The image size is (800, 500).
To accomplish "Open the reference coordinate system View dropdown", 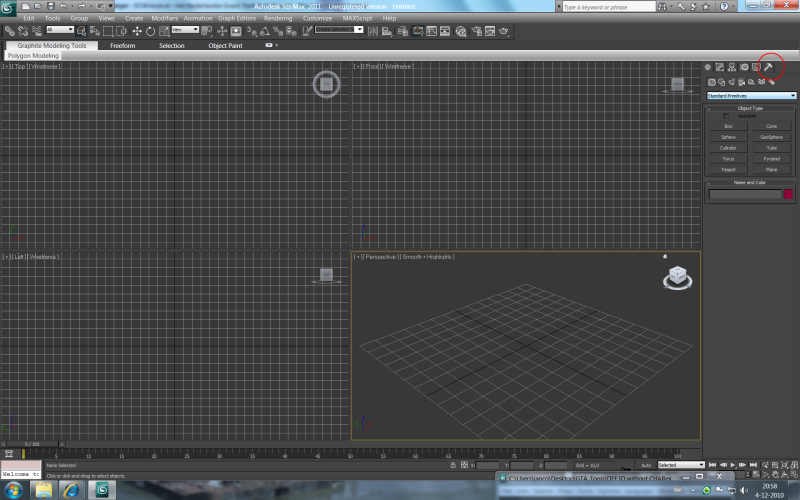I will [185, 30].
